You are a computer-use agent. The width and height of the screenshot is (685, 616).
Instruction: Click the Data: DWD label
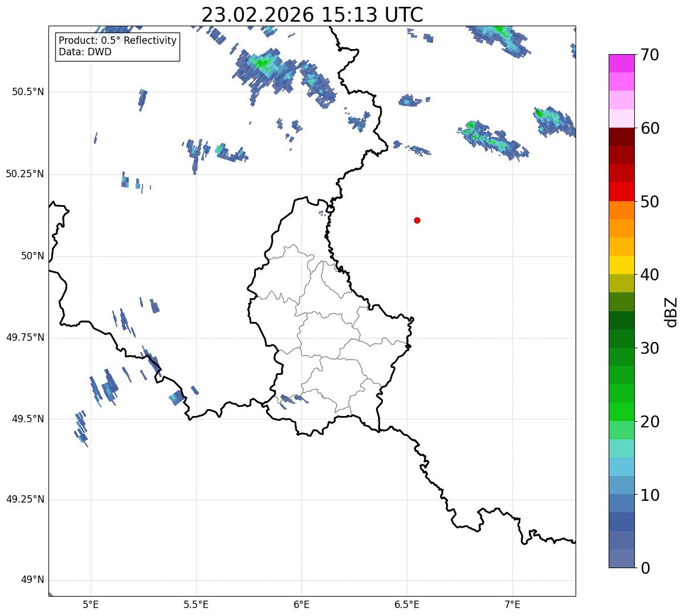click(x=85, y=52)
